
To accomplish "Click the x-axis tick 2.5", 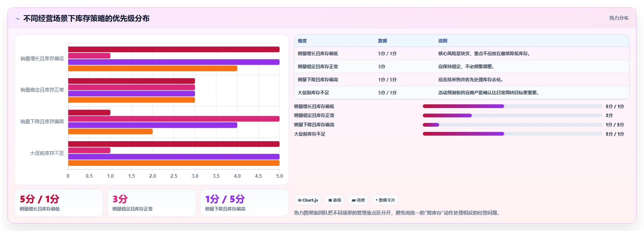I will 174,176.
